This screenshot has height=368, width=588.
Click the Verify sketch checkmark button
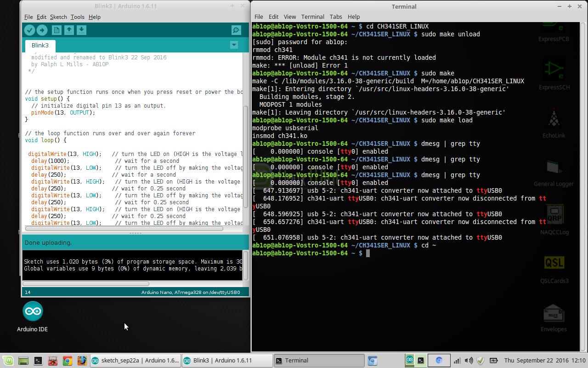coord(30,30)
